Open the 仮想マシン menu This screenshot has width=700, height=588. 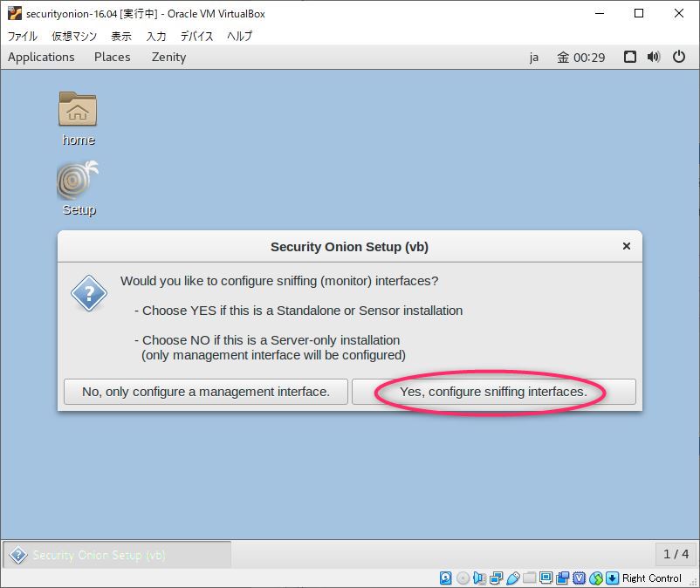pos(74,36)
